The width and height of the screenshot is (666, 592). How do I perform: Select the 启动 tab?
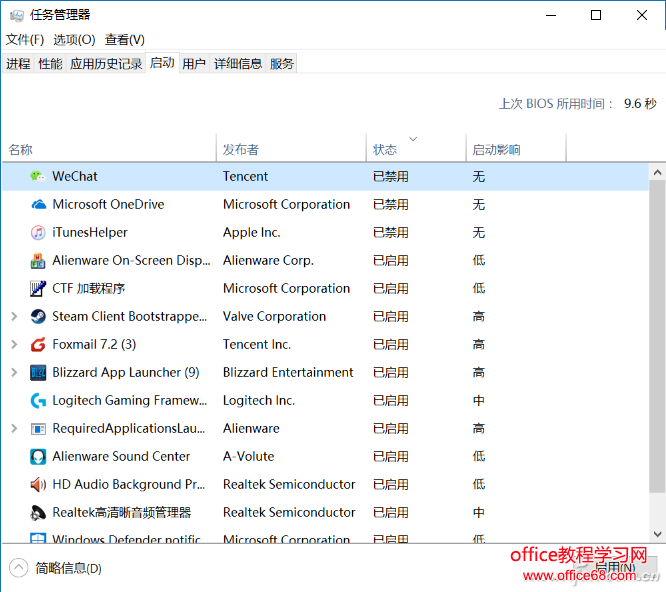pyautogui.click(x=162, y=63)
